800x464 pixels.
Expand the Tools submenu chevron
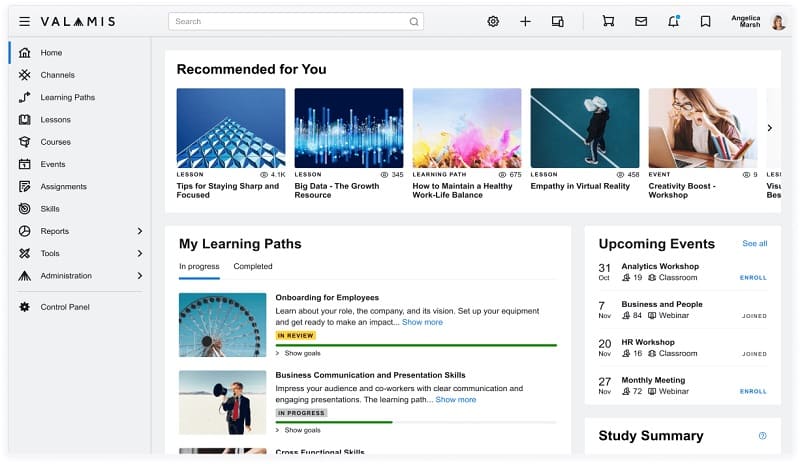point(139,253)
